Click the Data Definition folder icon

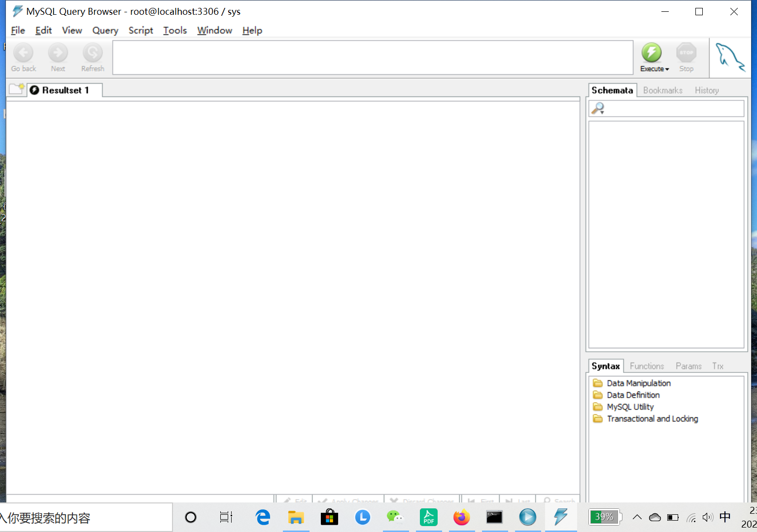[x=598, y=395]
